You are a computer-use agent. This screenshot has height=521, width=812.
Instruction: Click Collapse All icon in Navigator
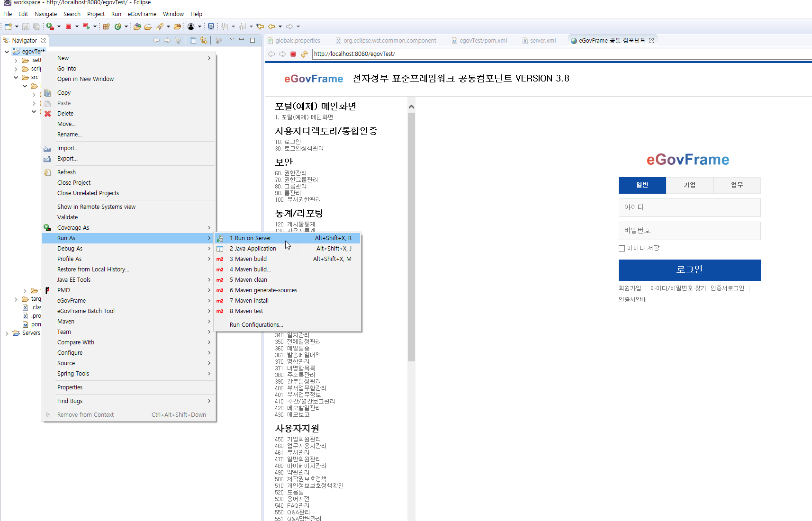(x=193, y=41)
